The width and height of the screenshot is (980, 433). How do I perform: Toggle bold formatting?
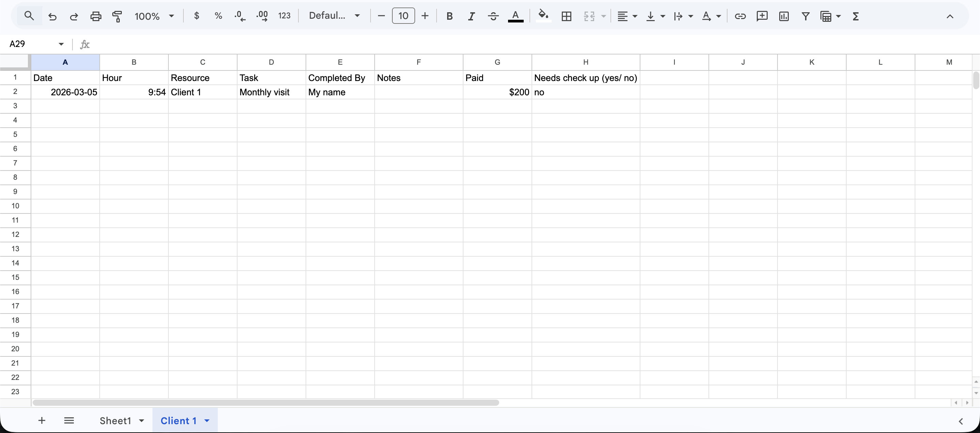tap(450, 16)
